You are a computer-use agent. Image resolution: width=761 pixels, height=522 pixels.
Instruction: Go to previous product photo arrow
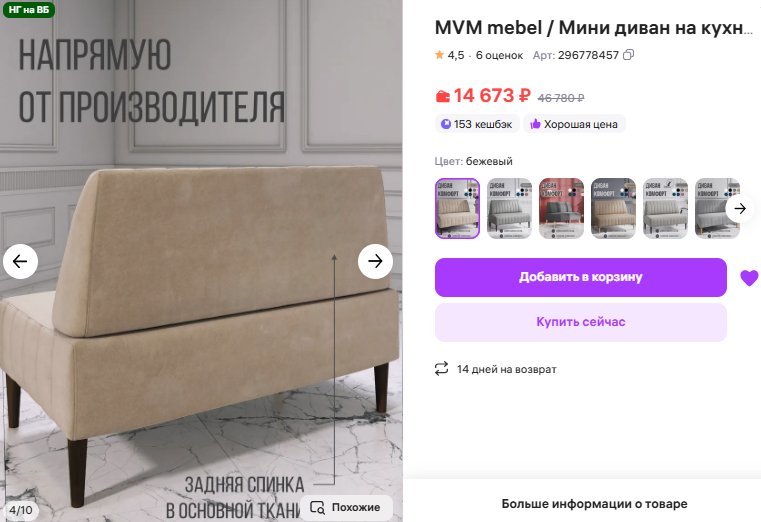20,261
